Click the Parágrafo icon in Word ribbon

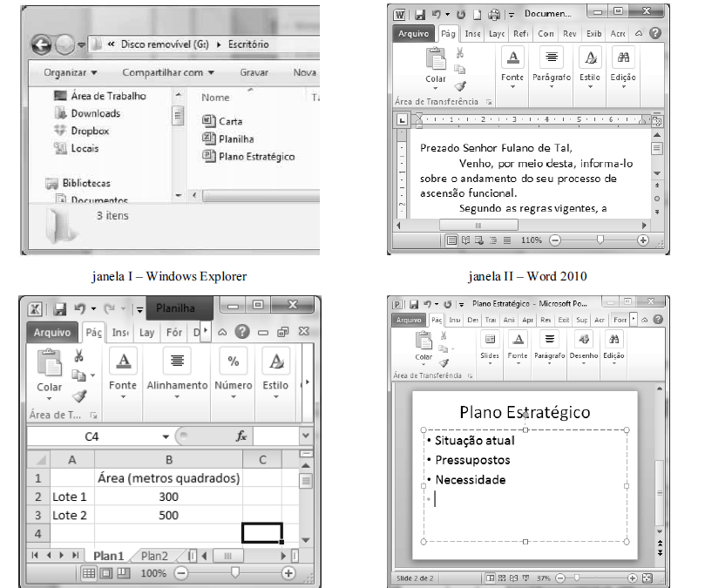(551, 58)
